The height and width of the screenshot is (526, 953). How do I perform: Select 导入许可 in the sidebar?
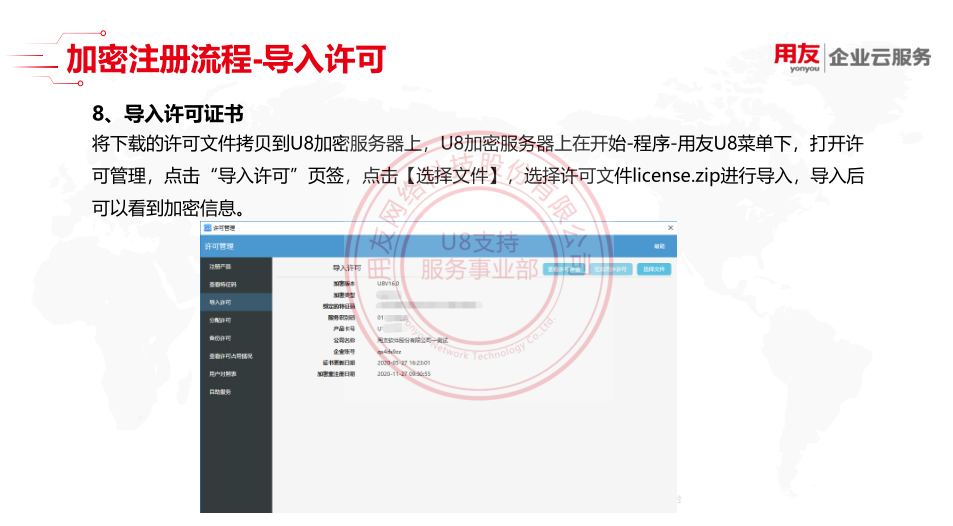pyautogui.click(x=236, y=302)
